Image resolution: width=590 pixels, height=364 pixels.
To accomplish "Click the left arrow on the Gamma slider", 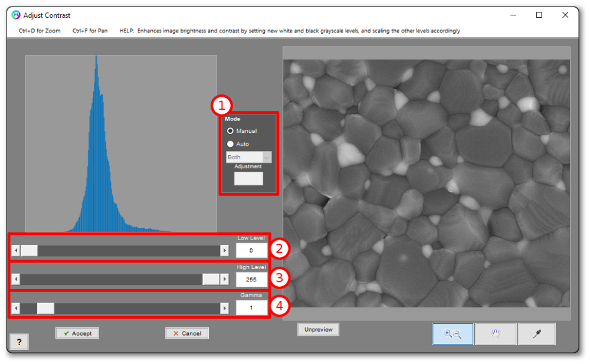I will [x=15, y=307].
